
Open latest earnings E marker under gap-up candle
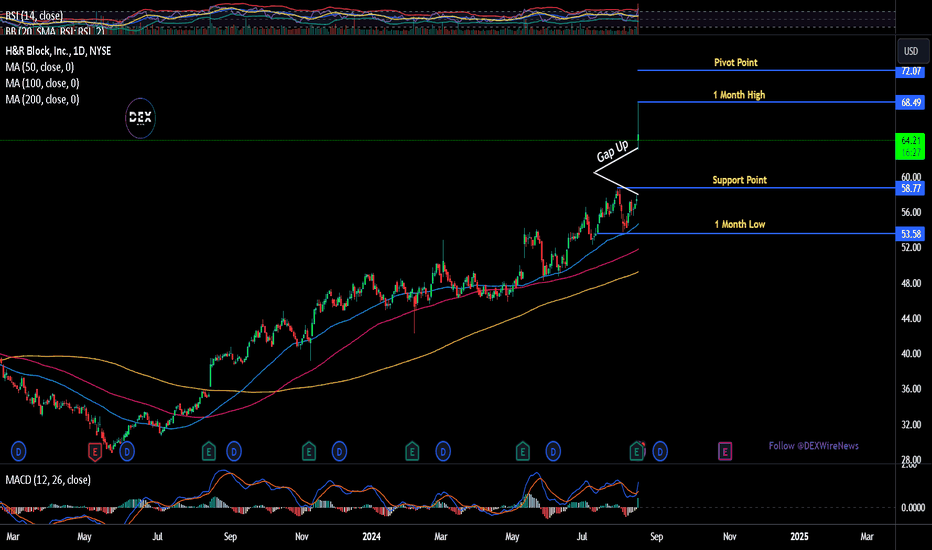coord(637,452)
